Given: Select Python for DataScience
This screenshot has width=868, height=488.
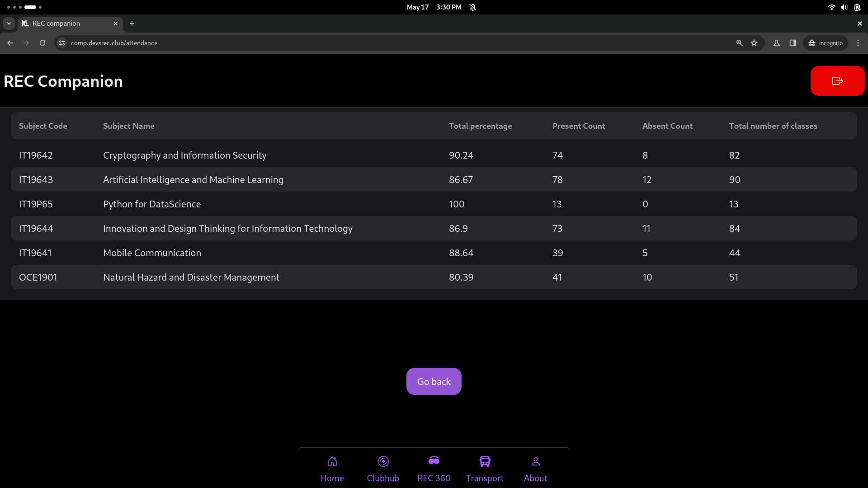Looking at the screenshot, I should pyautogui.click(x=152, y=204).
